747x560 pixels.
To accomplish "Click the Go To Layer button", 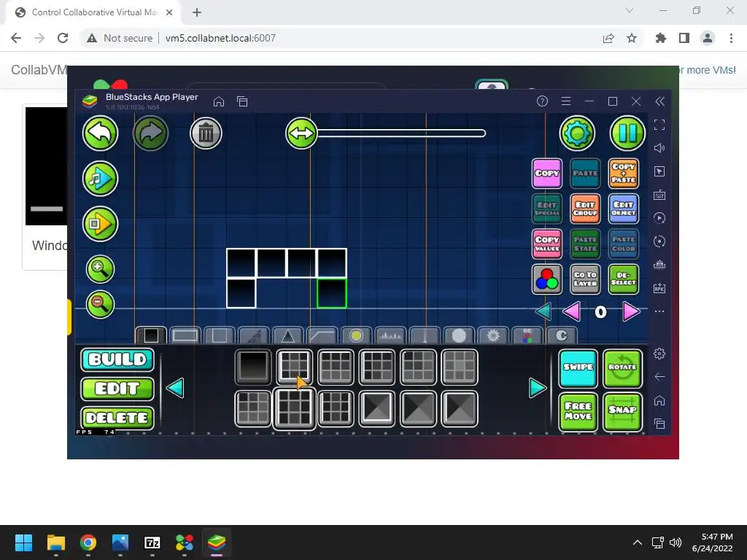I will tap(585, 279).
